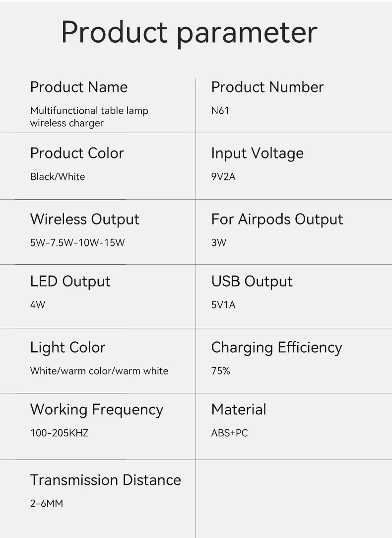Select the ABS+PC material value
392x538 pixels.
[229, 433]
